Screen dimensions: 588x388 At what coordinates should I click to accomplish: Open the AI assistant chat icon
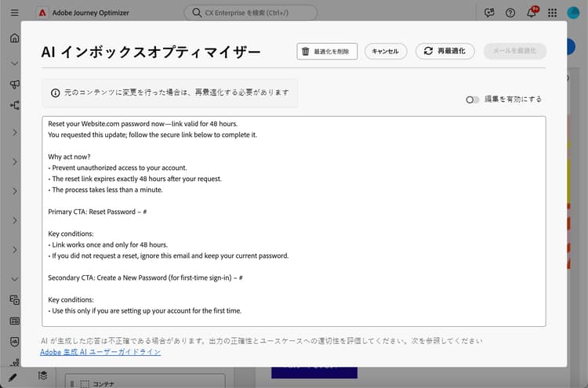(x=489, y=13)
